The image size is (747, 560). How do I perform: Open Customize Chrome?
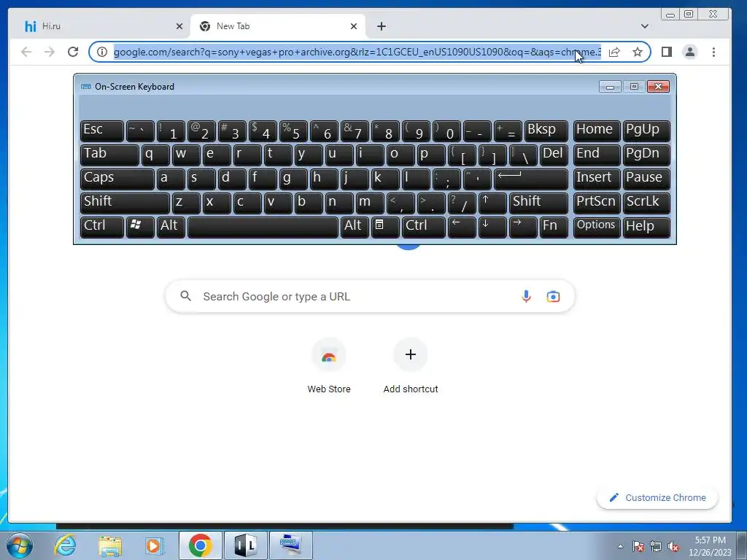[x=657, y=497]
